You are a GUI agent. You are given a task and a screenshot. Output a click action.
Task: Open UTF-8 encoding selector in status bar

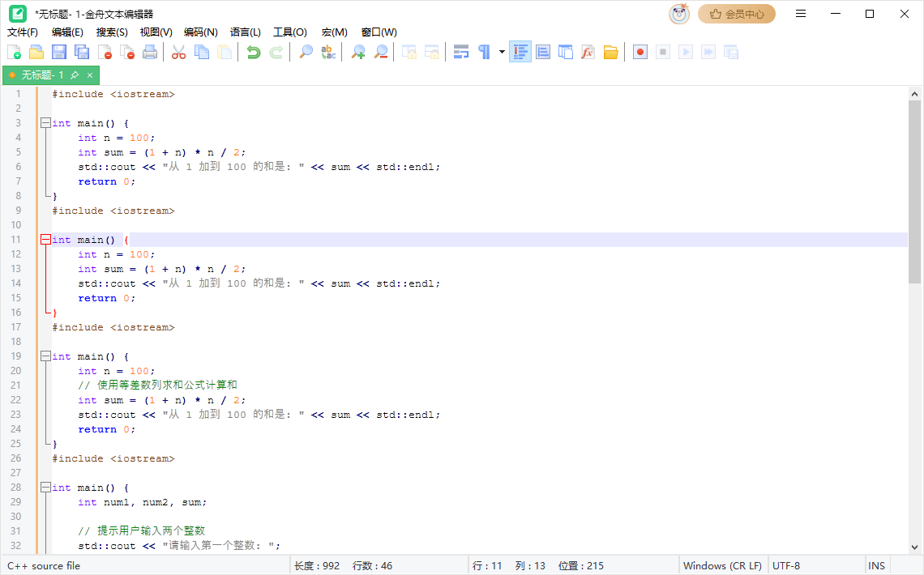click(786, 565)
